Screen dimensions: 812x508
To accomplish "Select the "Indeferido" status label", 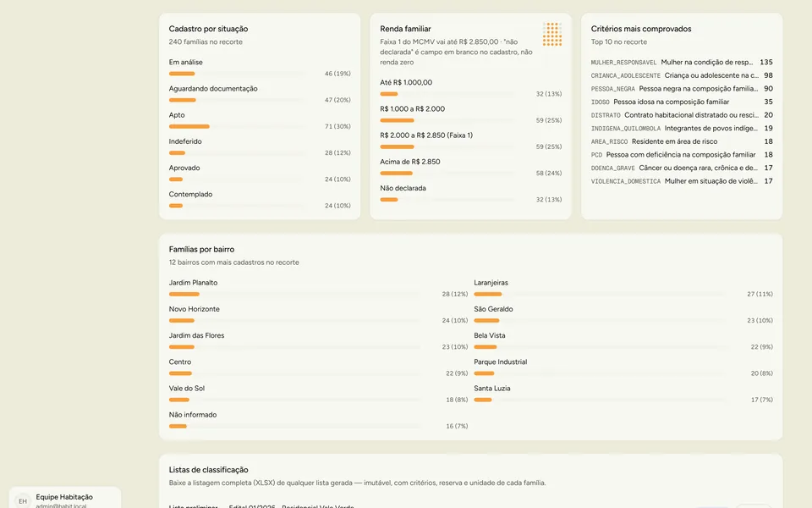I will tap(185, 141).
